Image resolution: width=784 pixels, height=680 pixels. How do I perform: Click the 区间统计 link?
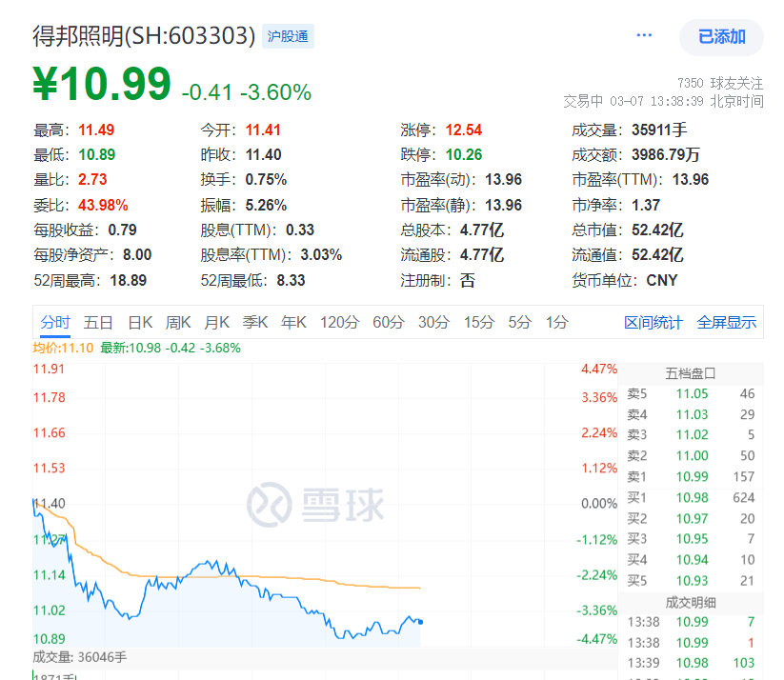[653, 323]
